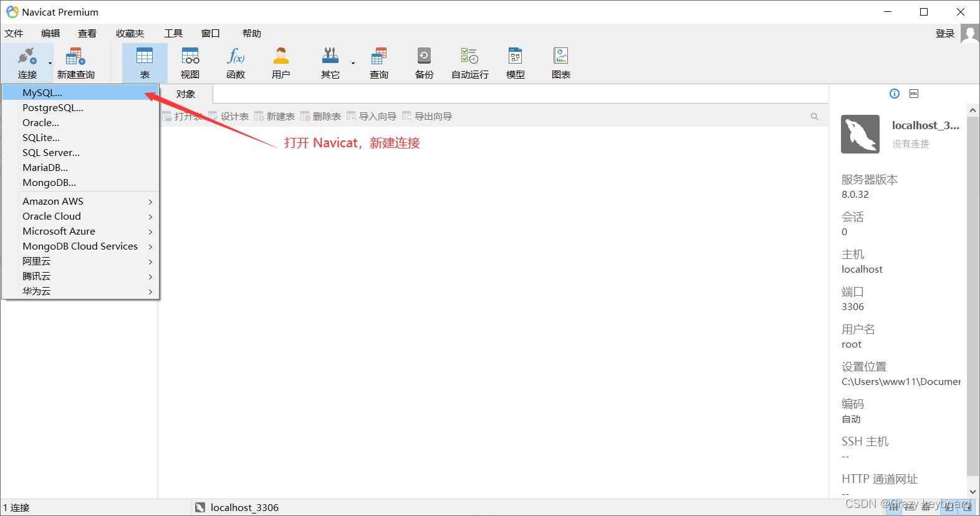Show the DDL panel icon

[x=914, y=94]
